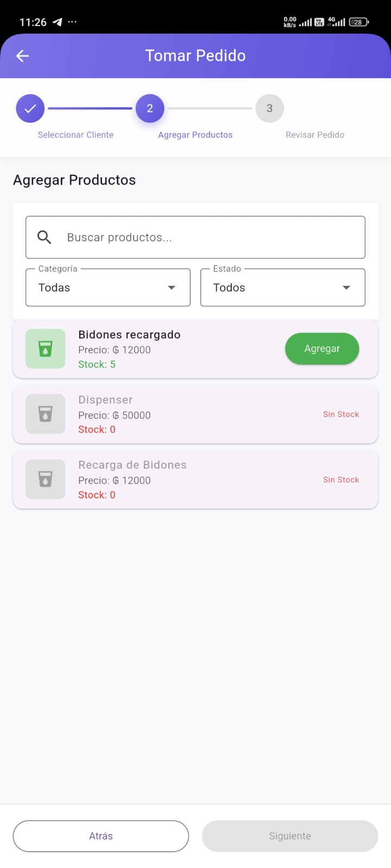Tap the green Bidones recargado product icon
The image size is (391, 868).
click(46, 349)
